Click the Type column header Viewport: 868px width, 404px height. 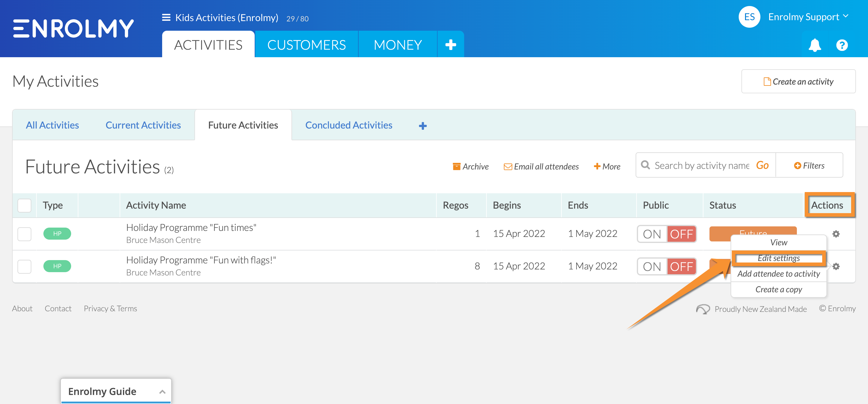coord(52,205)
